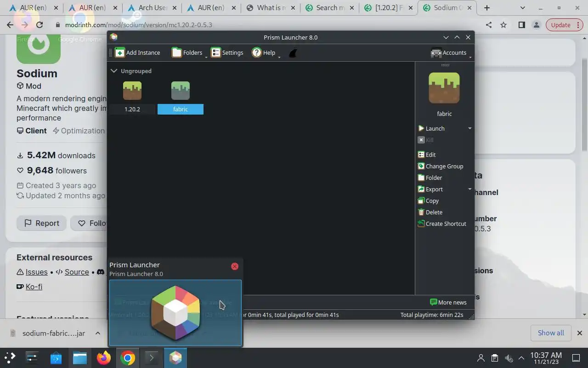Click Show all downloads
This screenshot has width=588, height=368.
tap(551, 333)
